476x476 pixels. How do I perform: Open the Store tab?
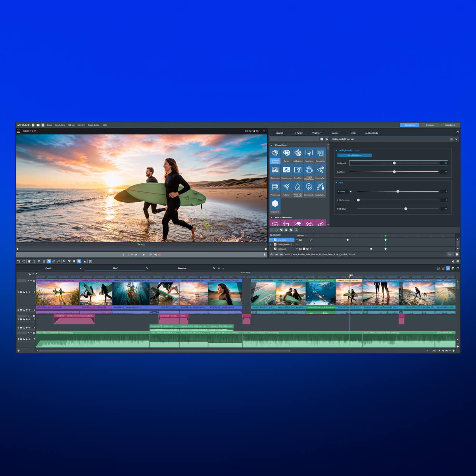point(353,133)
